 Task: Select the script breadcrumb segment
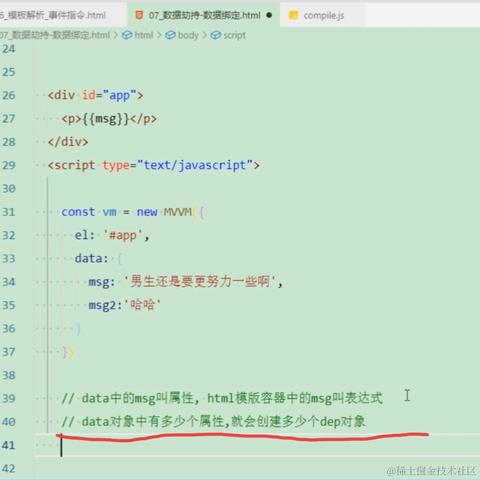point(234,35)
